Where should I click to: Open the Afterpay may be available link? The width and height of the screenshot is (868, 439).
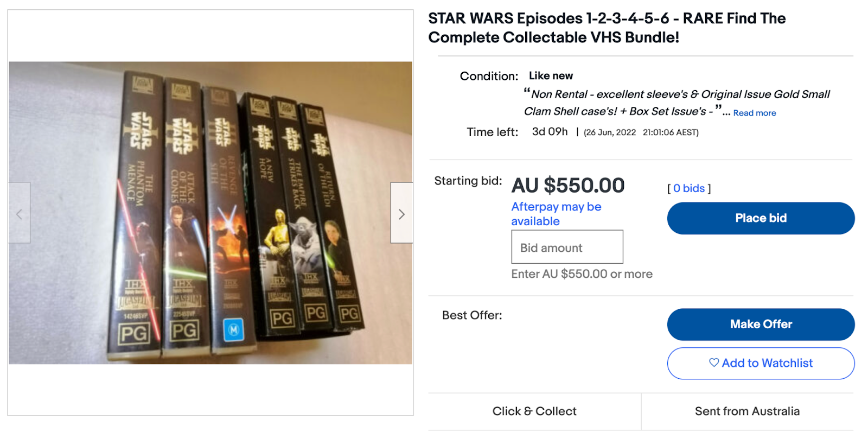click(556, 214)
